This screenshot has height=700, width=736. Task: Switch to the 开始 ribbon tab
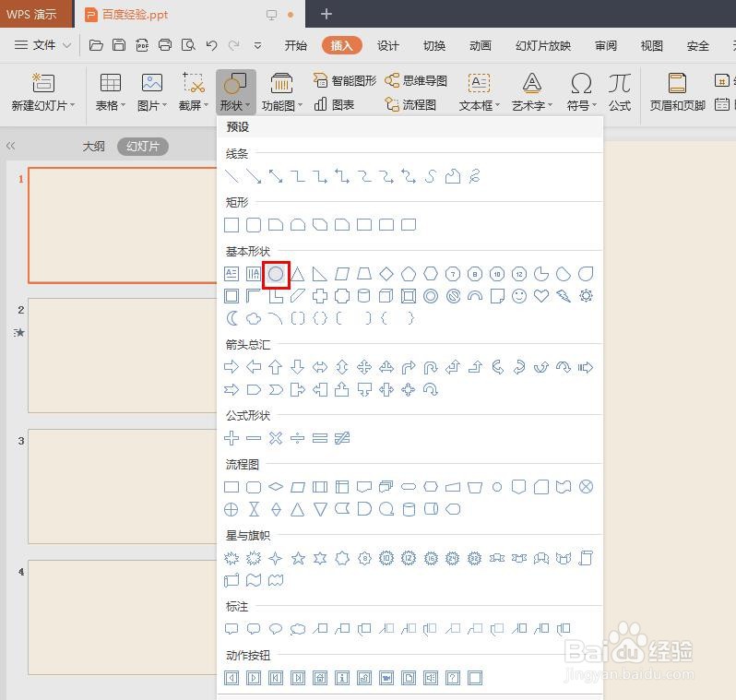point(296,45)
